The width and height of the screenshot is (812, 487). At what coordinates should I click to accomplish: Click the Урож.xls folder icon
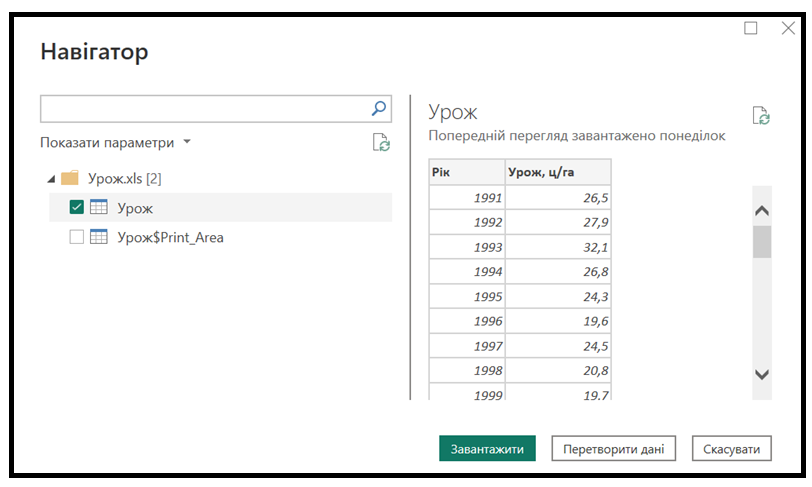coord(70,178)
